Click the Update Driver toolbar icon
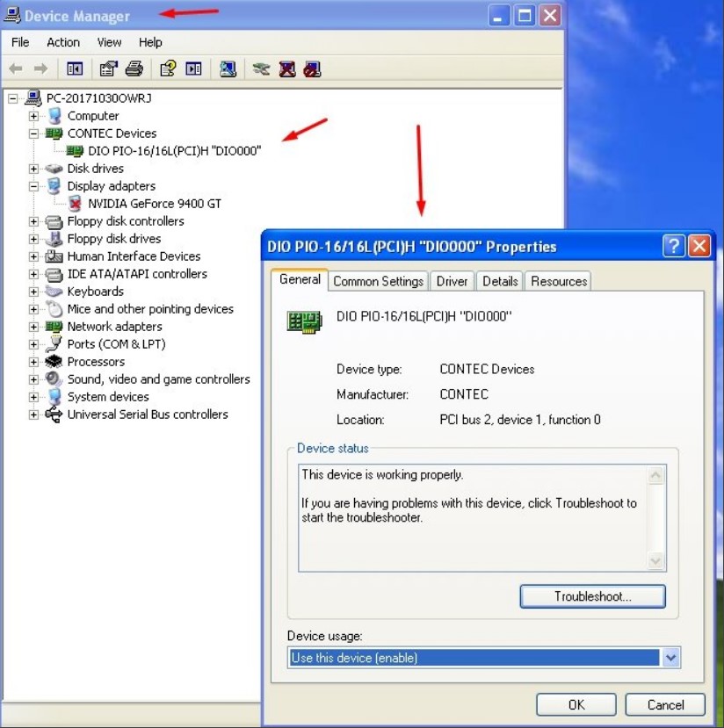 pos(262,69)
